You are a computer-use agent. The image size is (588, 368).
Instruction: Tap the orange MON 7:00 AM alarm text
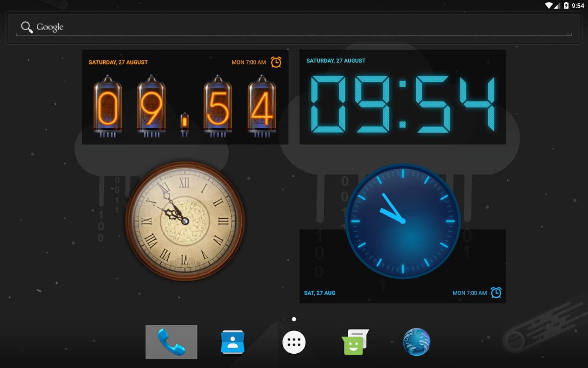249,63
